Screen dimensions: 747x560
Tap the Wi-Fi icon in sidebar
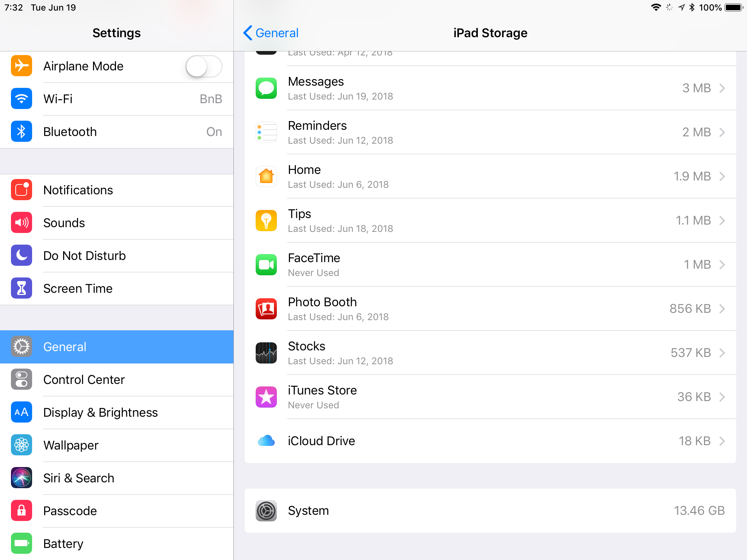pos(22,99)
